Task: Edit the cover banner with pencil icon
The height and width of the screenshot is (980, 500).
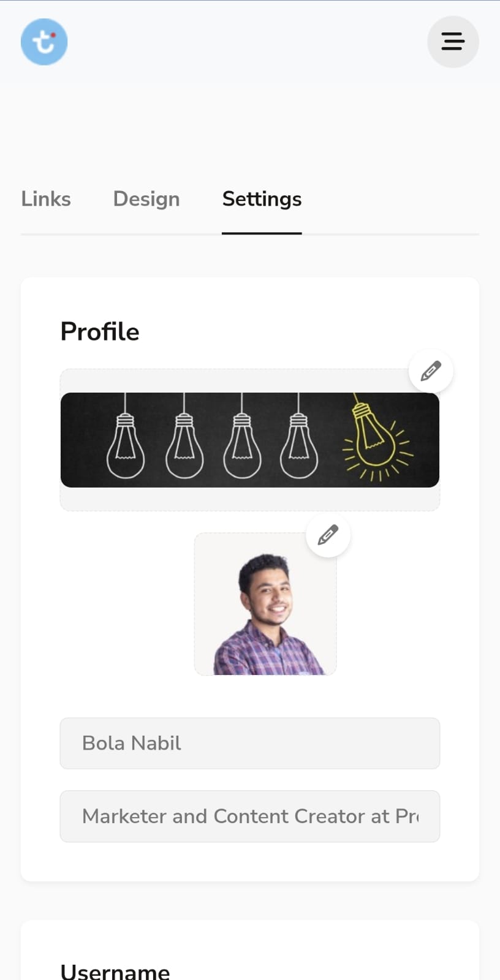Action: coord(431,371)
